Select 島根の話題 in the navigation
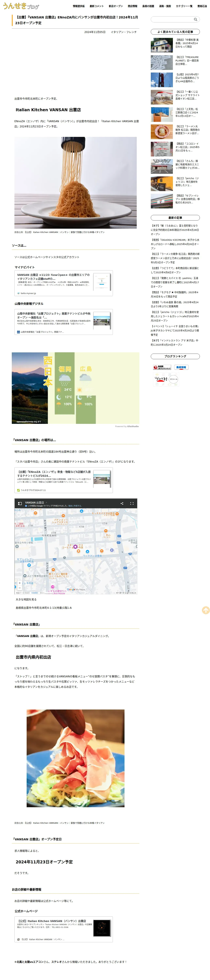Viewport: 210px width, 980px height. [x=148, y=6]
